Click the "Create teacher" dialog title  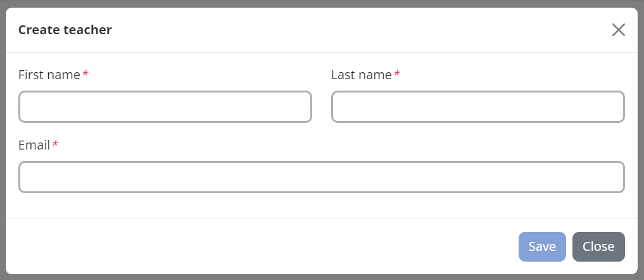(65, 30)
